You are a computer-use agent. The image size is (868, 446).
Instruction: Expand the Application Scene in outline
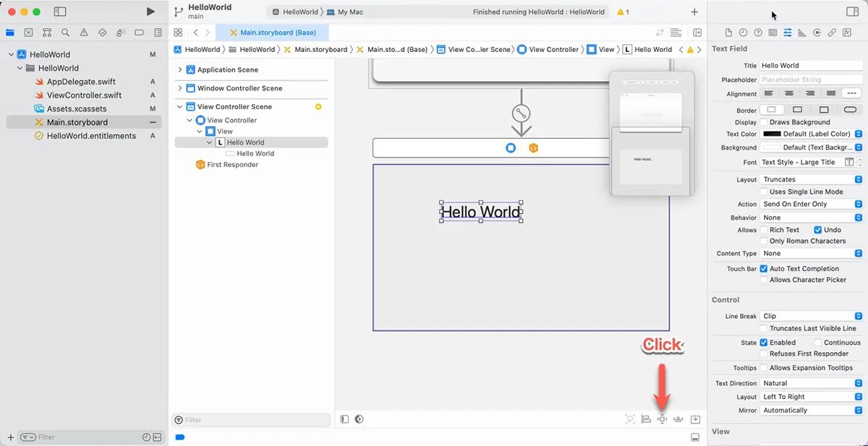(x=180, y=69)
